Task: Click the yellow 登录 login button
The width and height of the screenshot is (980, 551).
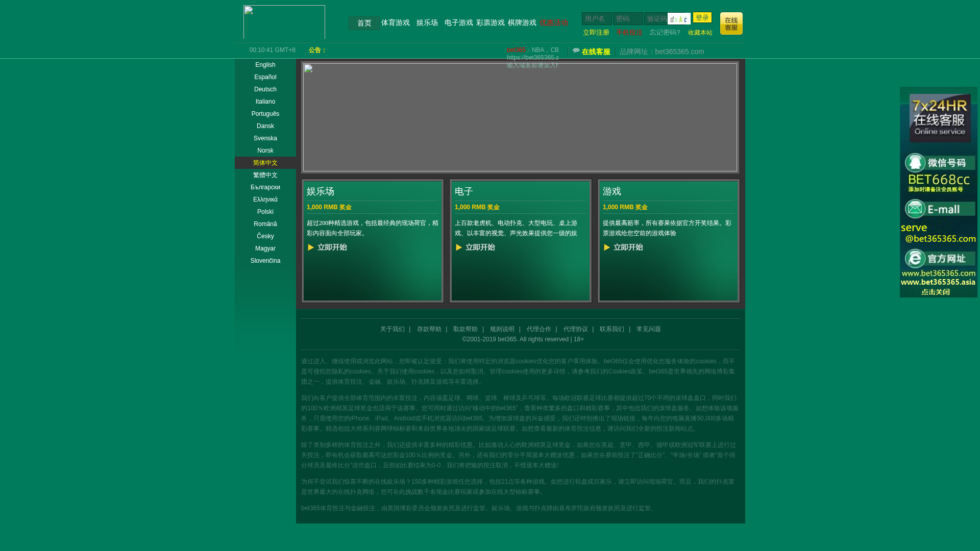Action: [702, 17]
